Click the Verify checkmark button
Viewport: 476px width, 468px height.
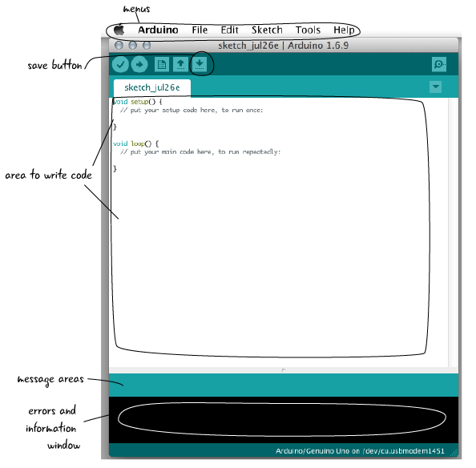point(120,64)
